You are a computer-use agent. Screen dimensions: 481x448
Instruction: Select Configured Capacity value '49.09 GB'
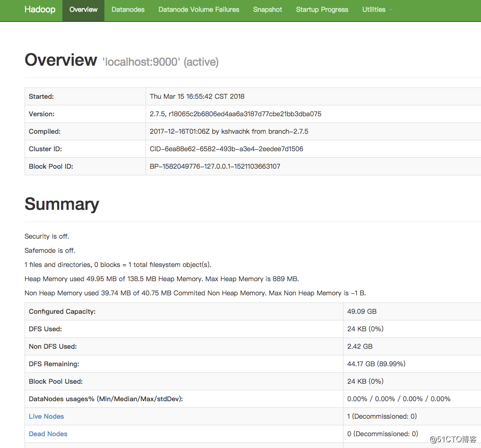click(x=362, y=311)
